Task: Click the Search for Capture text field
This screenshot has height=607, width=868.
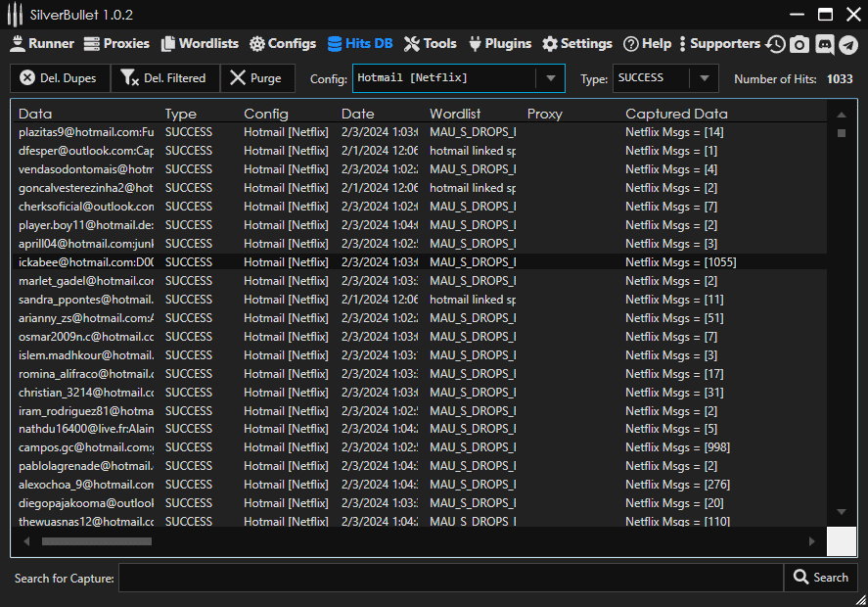Action: [450, 578]
